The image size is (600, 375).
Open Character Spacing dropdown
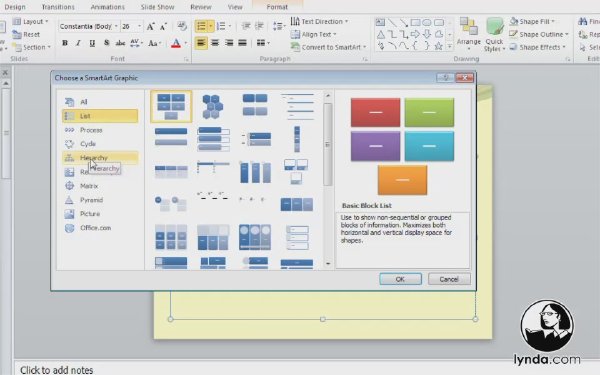tap(136, 43)
